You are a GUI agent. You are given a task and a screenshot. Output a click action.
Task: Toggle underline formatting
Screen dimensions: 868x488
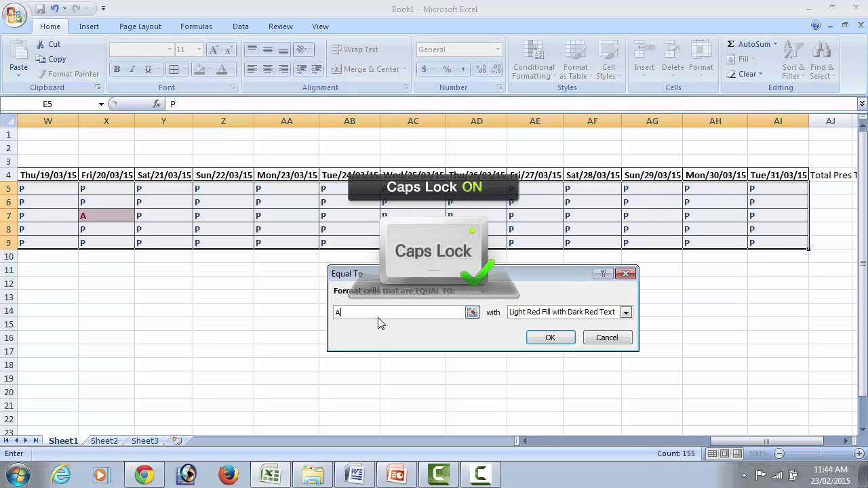(147, 69)
